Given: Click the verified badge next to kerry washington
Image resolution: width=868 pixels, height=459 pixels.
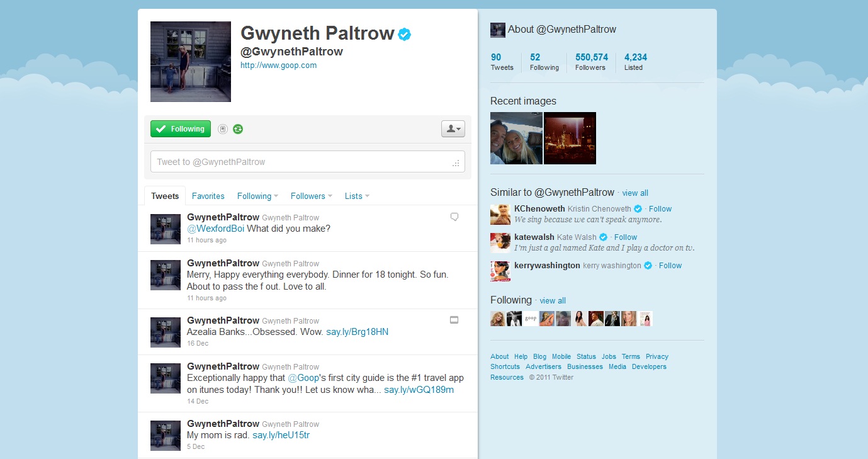Looking at the screenshot, I should point(647,266).
